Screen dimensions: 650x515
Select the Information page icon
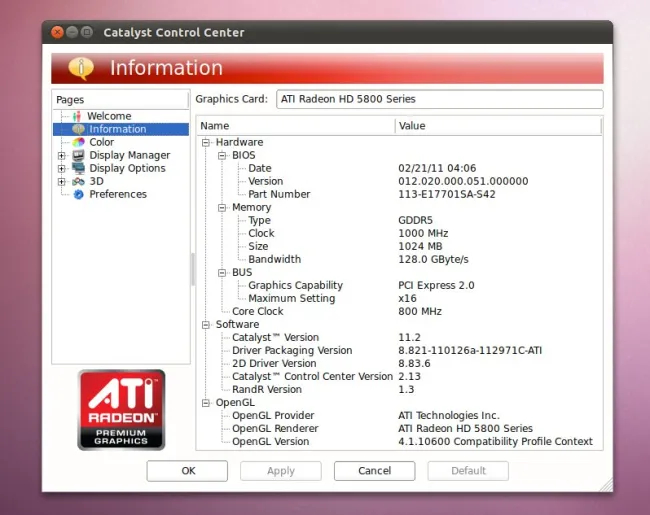coord(77,129)
